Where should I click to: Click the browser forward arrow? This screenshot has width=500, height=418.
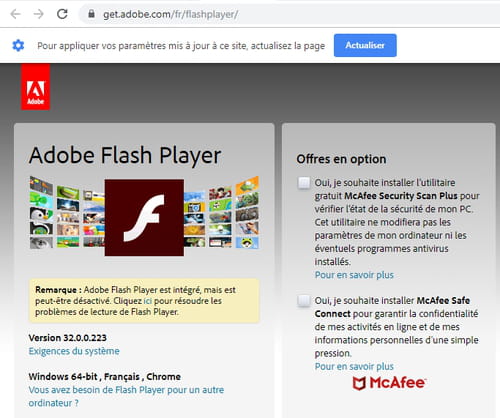(x=39, y=14)
